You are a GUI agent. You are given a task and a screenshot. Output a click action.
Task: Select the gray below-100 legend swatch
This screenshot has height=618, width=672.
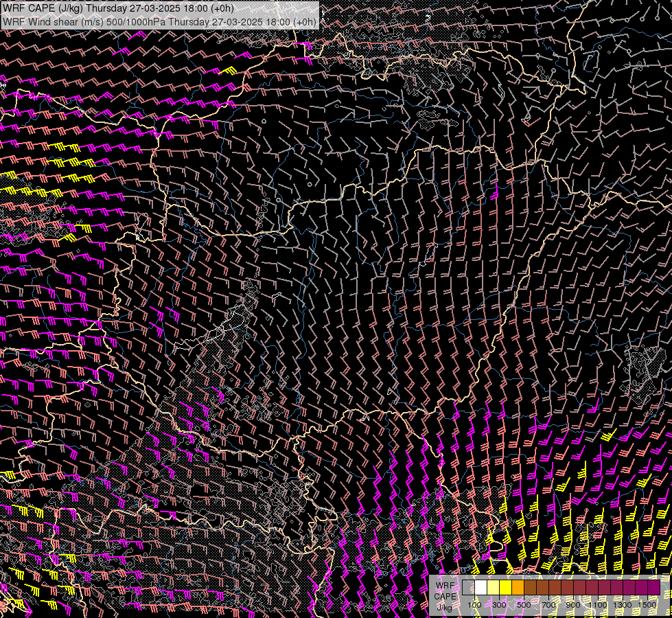pos(468,588)
